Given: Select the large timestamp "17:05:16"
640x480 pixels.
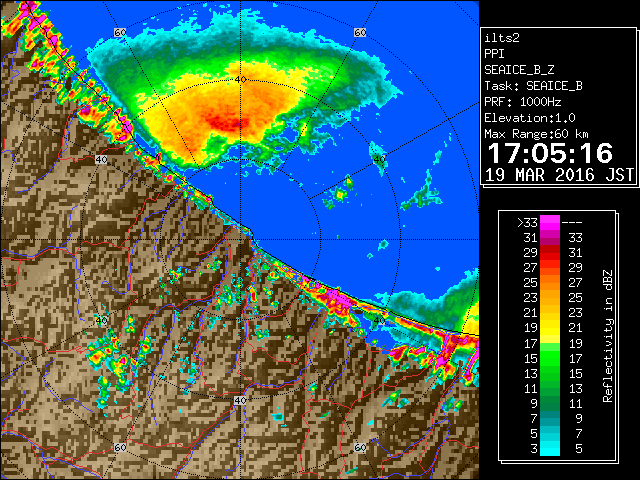Looking at the screenshot, I should point(550,153).
